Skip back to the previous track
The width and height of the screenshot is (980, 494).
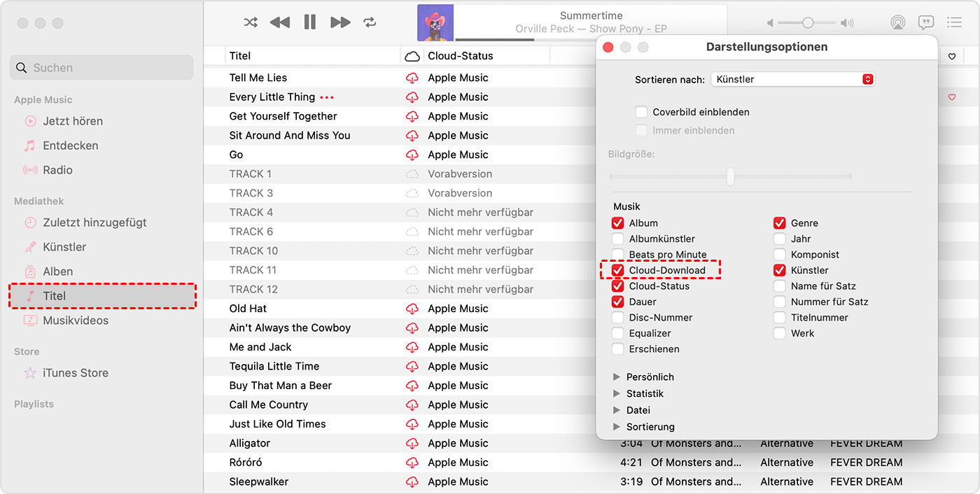click(280, 22)
